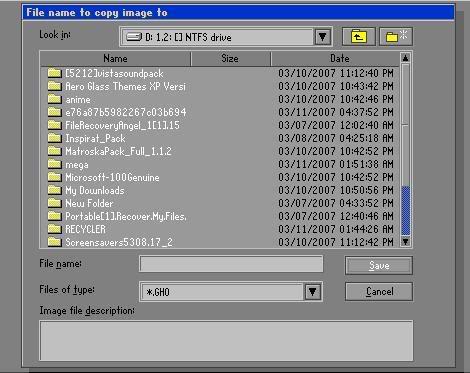470x373 pixels.
Task: Select the [5212]vistasoundpack folder icon
Action: tap(54, 73)
